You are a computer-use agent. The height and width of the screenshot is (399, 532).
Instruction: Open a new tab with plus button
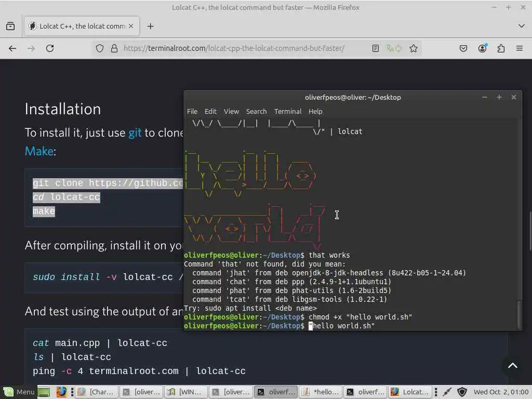[150, 26]
